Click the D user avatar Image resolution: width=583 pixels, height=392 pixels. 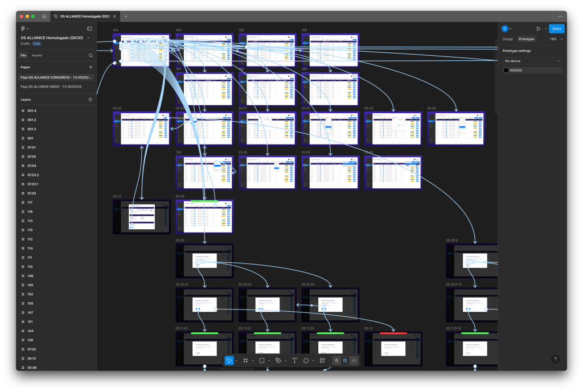505,28
